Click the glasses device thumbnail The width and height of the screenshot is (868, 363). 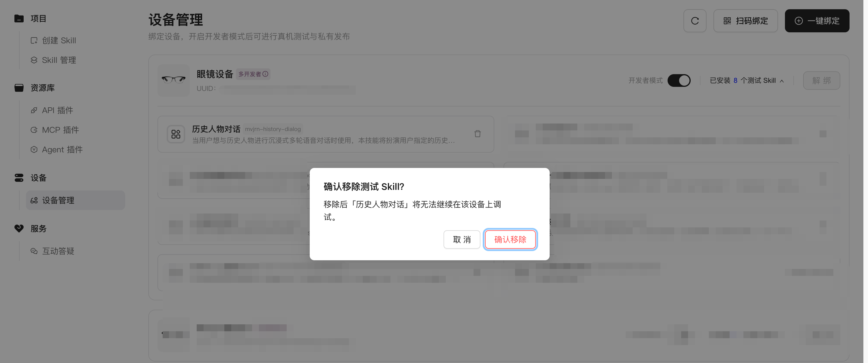(174, 80)
